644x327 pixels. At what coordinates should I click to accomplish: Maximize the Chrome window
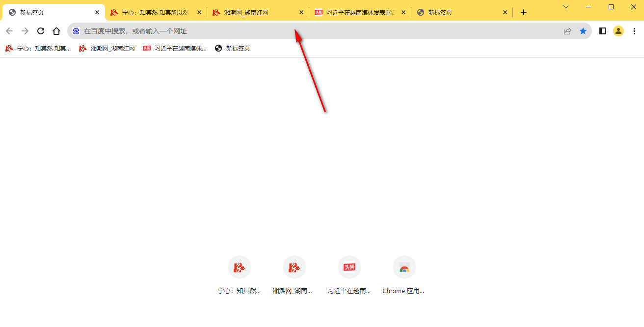coord(611,7)
